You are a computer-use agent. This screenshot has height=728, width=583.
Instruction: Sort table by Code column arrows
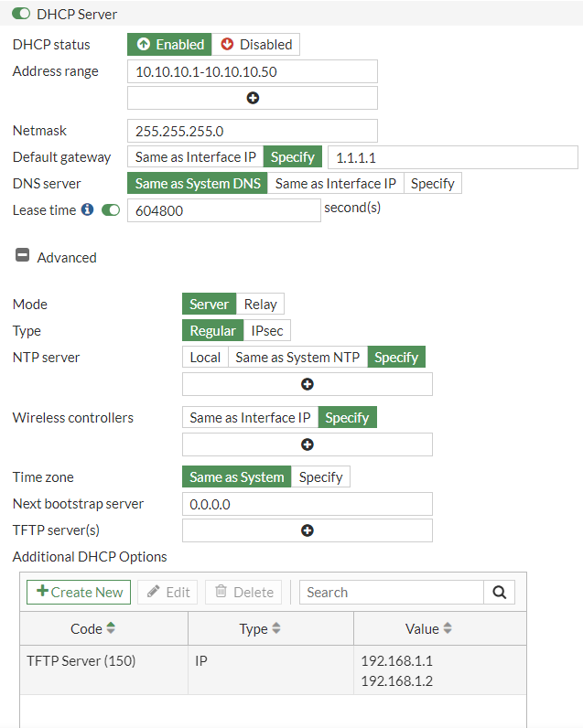(x=112, y=629)
